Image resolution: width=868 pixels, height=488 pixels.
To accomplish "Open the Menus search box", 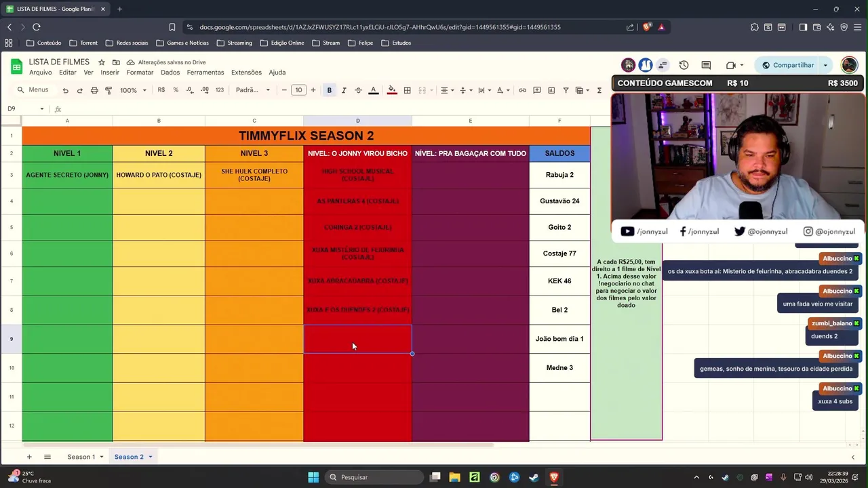I will click(33, 90).
